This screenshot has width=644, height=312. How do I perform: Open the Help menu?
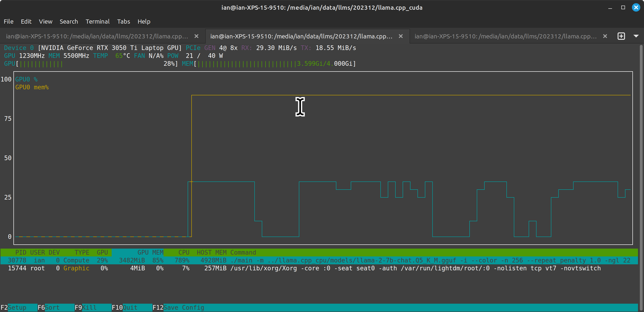144,22
